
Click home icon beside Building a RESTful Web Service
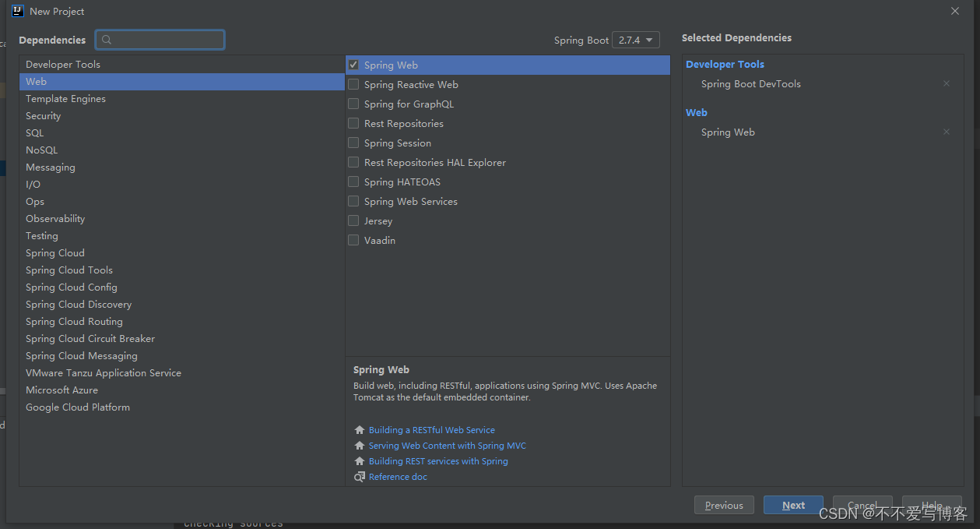point(359,430)
